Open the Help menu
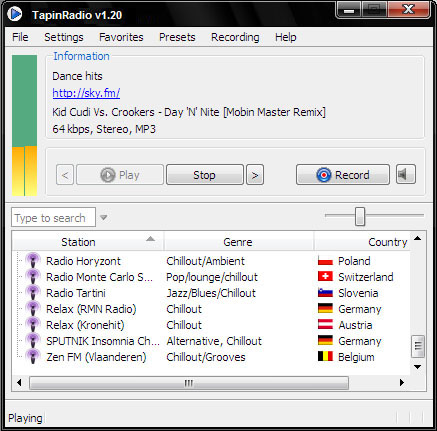 285,37
